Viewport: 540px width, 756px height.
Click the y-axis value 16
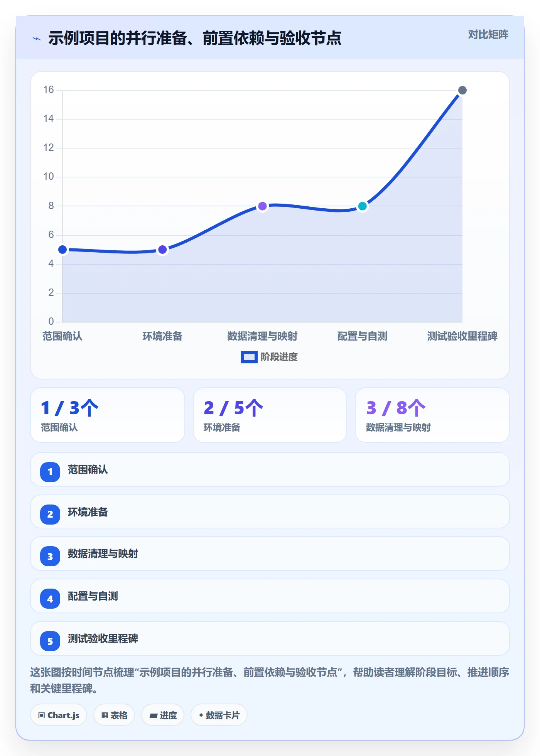[x=49, y=90]
